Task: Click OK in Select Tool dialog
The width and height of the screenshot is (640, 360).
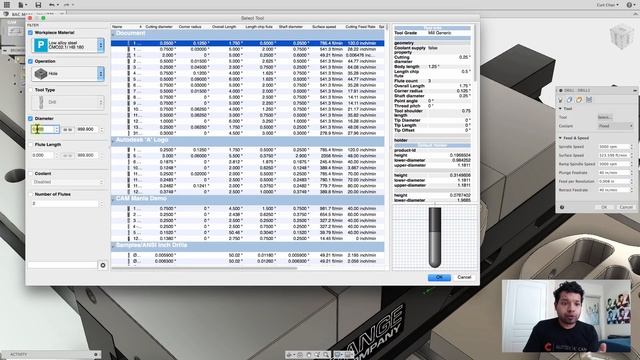Action: pyautogui.click(x=439, y=277)
